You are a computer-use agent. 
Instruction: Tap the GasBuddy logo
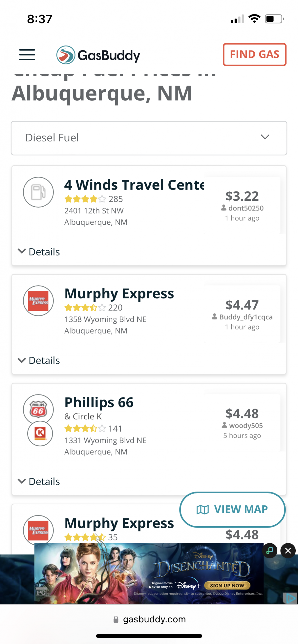point(98,55)
